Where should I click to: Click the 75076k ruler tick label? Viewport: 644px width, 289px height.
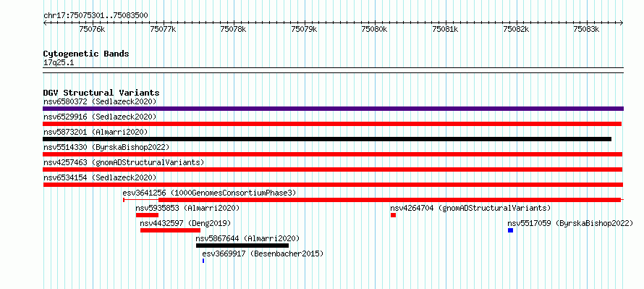(93, 29)
